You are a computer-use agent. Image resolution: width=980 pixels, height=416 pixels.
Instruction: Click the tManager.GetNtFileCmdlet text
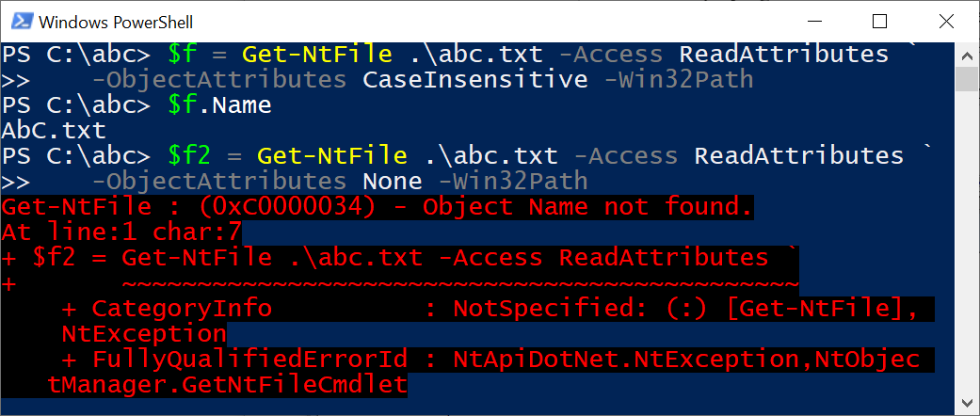pyautogui.click(x=228, y=385)
